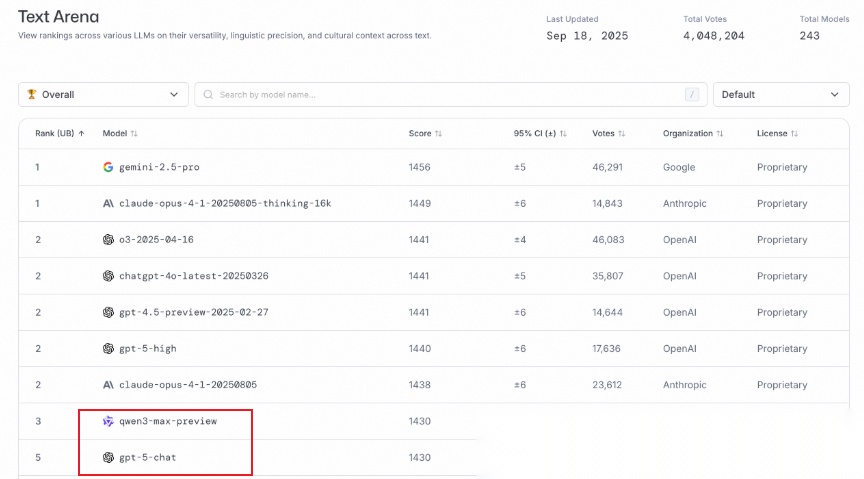
Task: Click the OpenAI logo beside o3-2025-04-16
Action: (x=108, y=239)
